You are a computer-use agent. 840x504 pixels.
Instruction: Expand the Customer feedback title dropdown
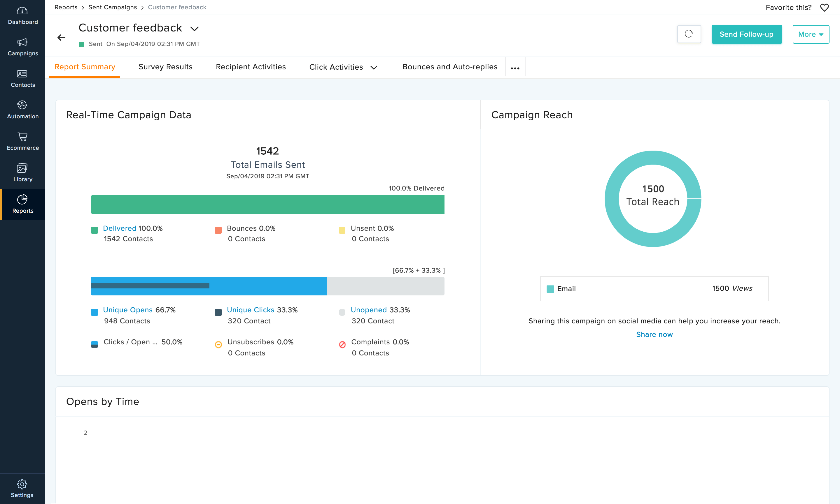(195, 29)
